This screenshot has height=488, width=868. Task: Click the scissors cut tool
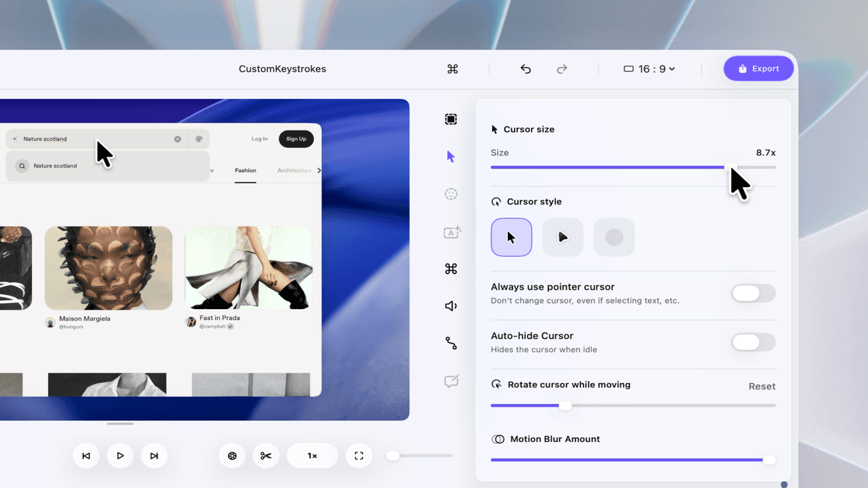(266, 456)
